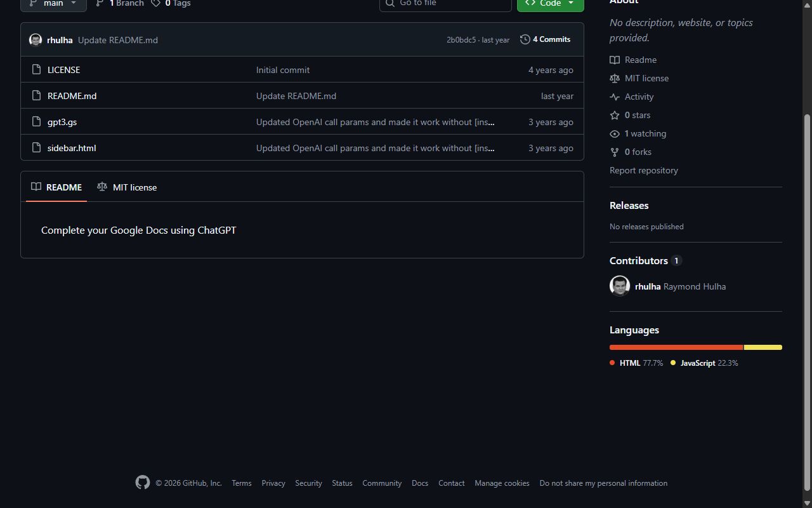Click the GitHub Octocat logo in footer
This screenshot has width=812, height=508.
click(x=143, y=483)
